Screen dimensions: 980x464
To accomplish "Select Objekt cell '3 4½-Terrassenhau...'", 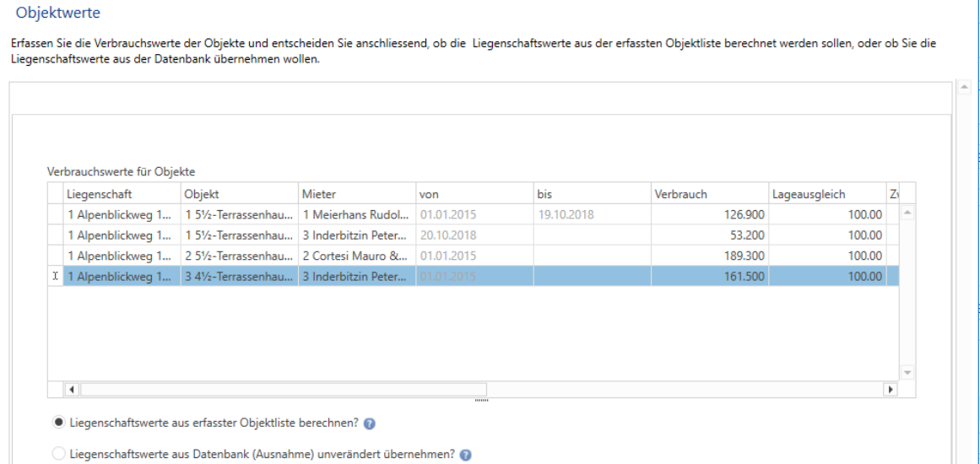I will [x=240, y=276].
